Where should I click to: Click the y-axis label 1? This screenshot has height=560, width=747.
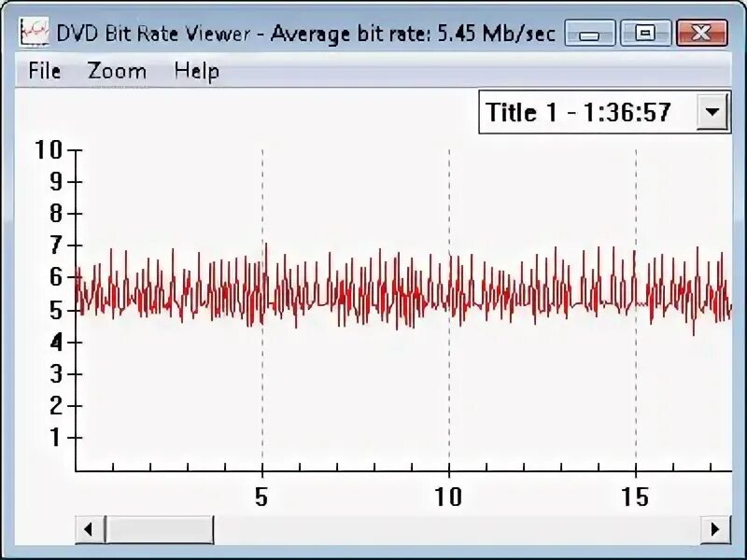point(56,437)
